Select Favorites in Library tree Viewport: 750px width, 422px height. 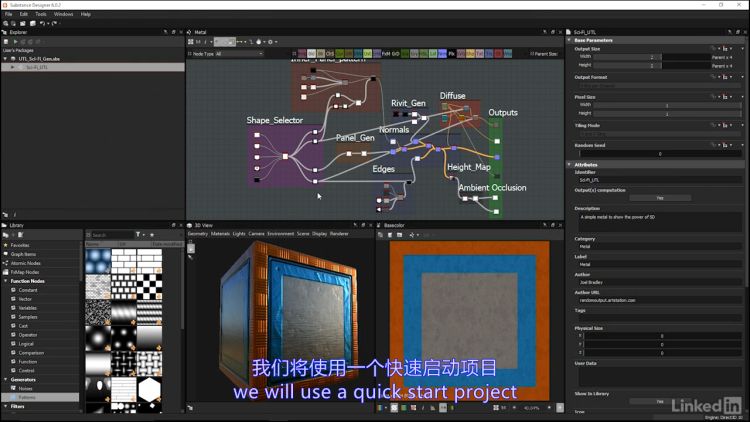(x=20, y=245)
